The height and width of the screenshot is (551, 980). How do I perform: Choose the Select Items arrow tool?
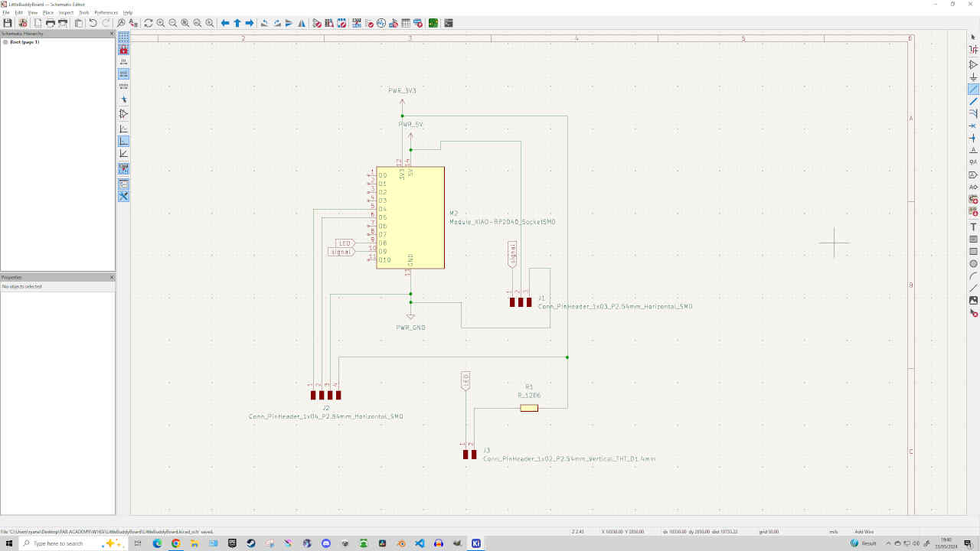(x=974, y=37)
